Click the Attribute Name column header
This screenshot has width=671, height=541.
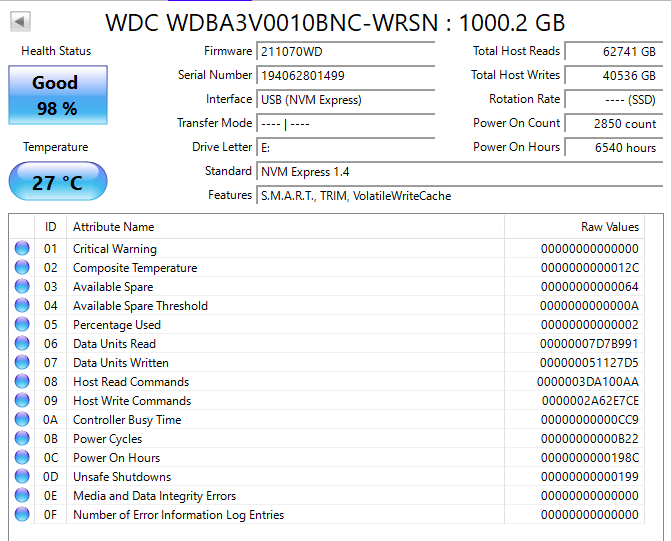point(285,226)
